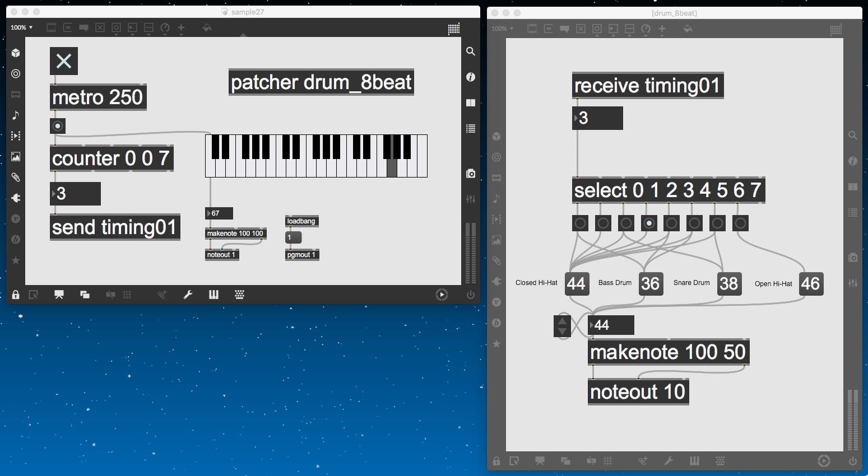The image size is (868, 476).
Task: Click the message box labeled 38
Action: tap(728, 283)
